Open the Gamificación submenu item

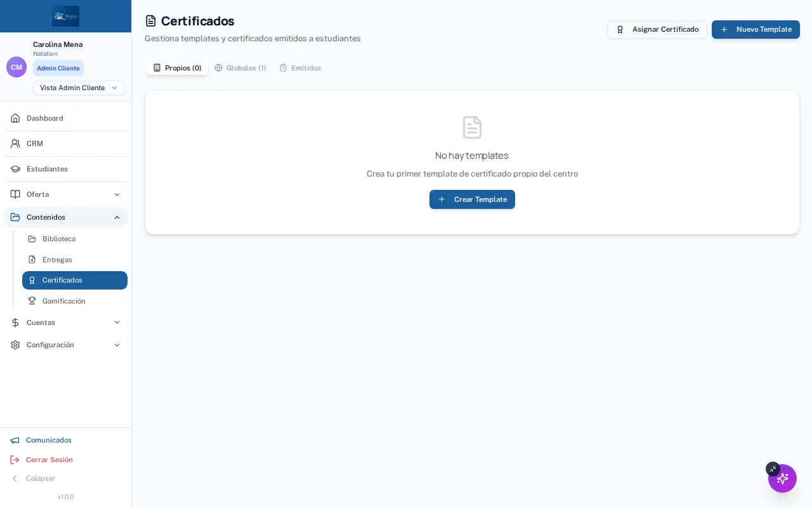click(75, 301)
